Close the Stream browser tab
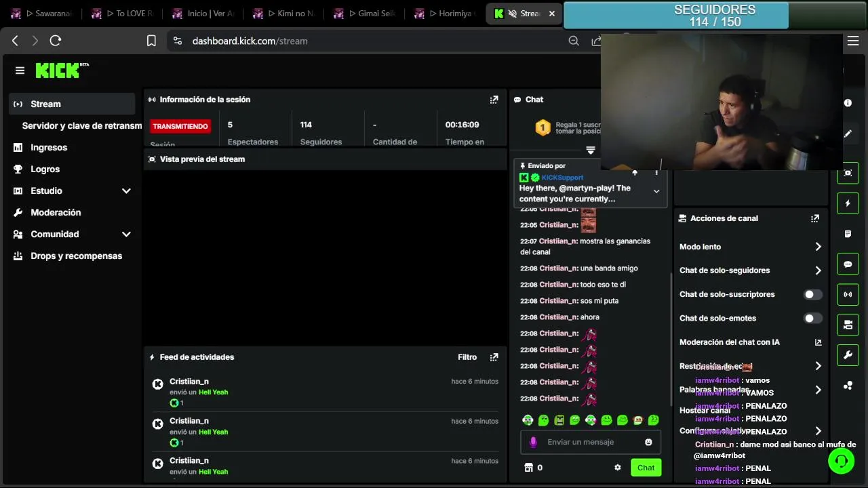The image size is (868, 488). pos(552,14)
